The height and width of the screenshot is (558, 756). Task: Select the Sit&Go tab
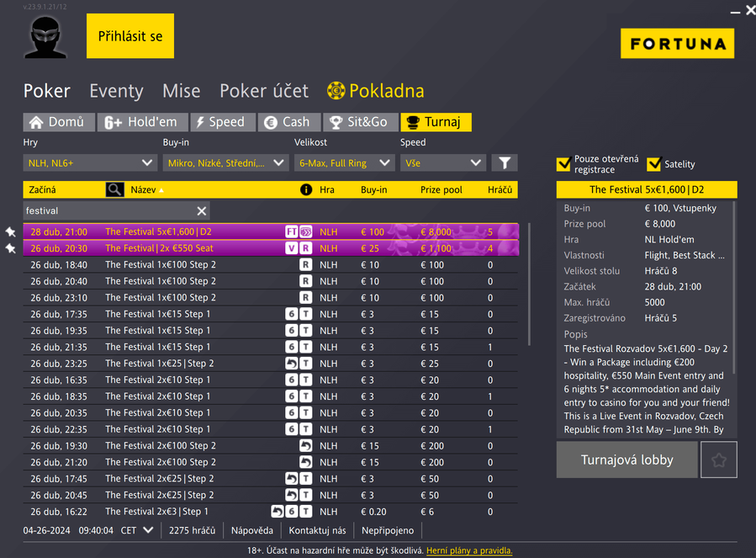click(x=361, y=122)
